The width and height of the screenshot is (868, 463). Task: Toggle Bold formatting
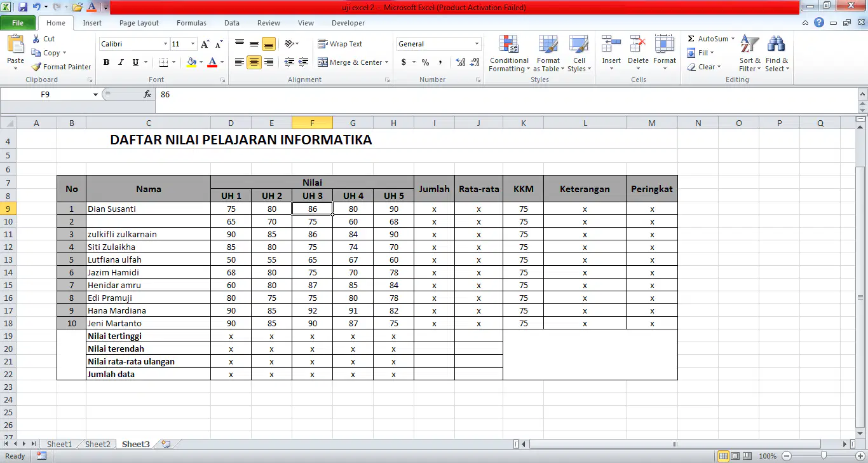pos(106,62)
